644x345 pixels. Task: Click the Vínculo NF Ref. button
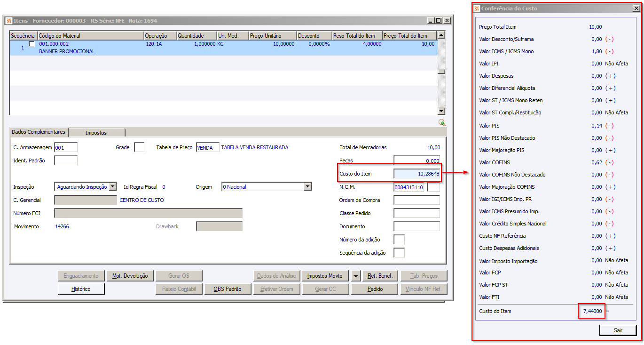click(424, 289)
